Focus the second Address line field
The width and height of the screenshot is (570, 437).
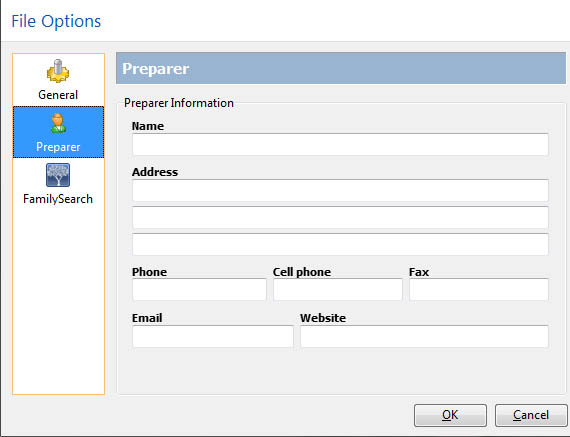pos(340,217)
